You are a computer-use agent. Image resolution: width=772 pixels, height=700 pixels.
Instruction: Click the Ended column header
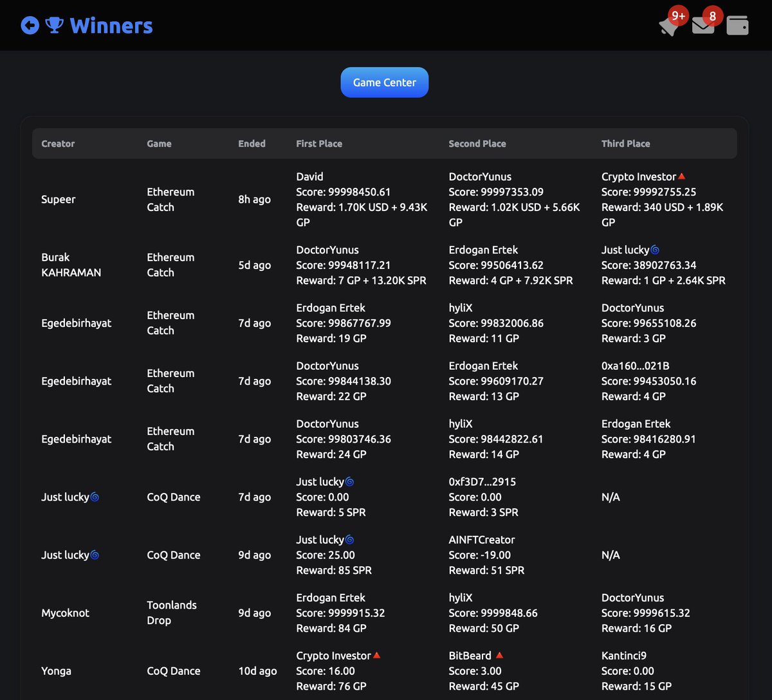pos(252,143)
